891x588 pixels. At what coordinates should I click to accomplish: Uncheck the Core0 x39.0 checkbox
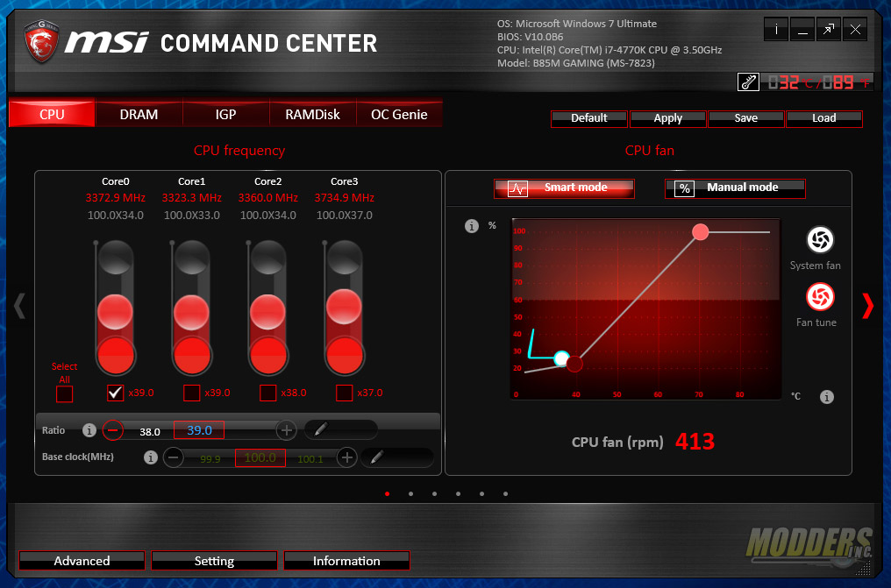pos(115,393)
